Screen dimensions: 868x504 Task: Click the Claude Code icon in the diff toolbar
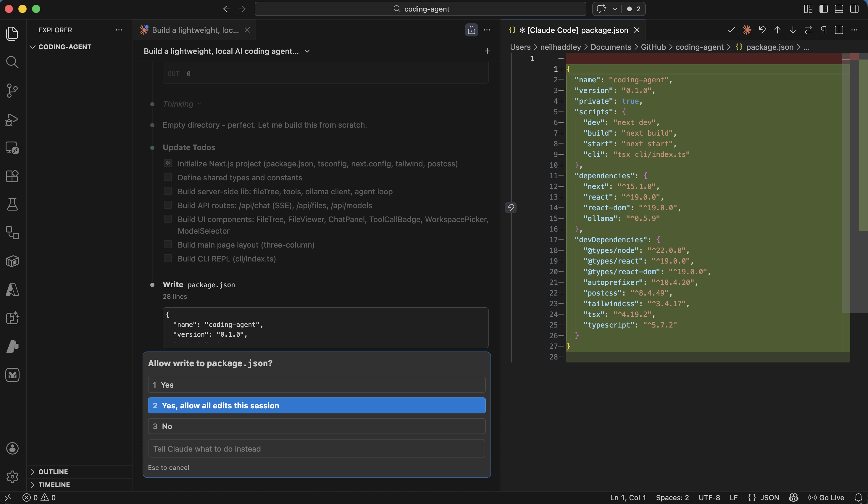click(x=746, y=30)
